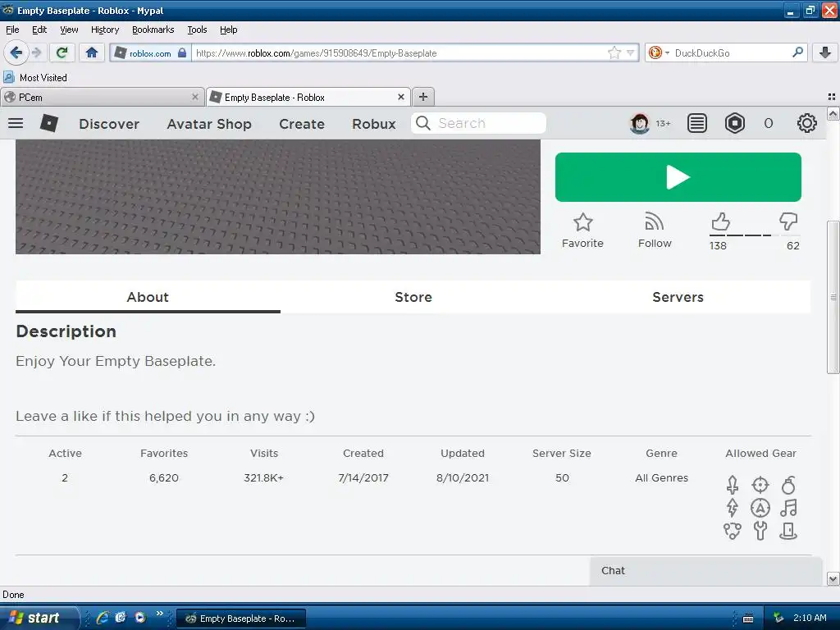Viewport: 840px width, 630px height.
Task: Switch to the Servers tab
Action: point(678,297)
